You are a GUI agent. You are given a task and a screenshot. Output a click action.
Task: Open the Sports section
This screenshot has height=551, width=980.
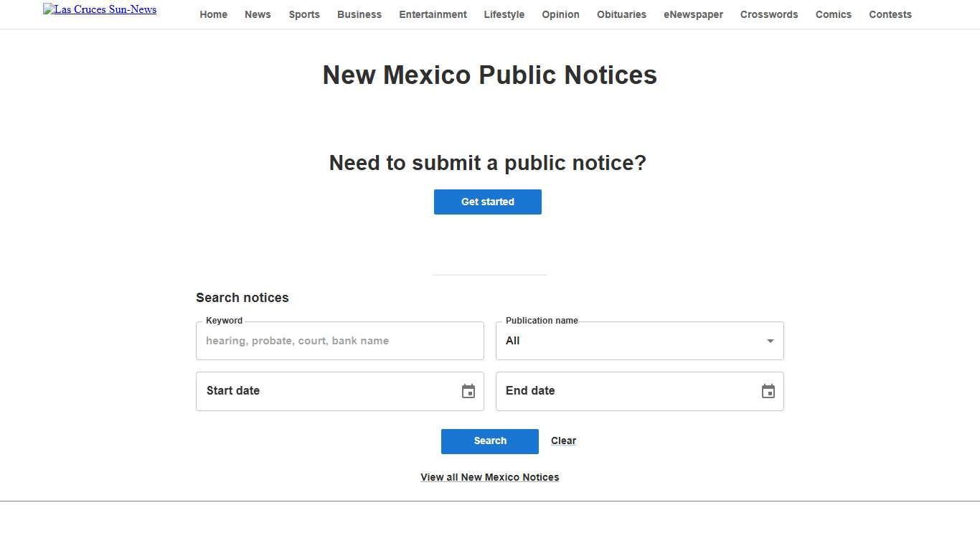tap(303, 14)
